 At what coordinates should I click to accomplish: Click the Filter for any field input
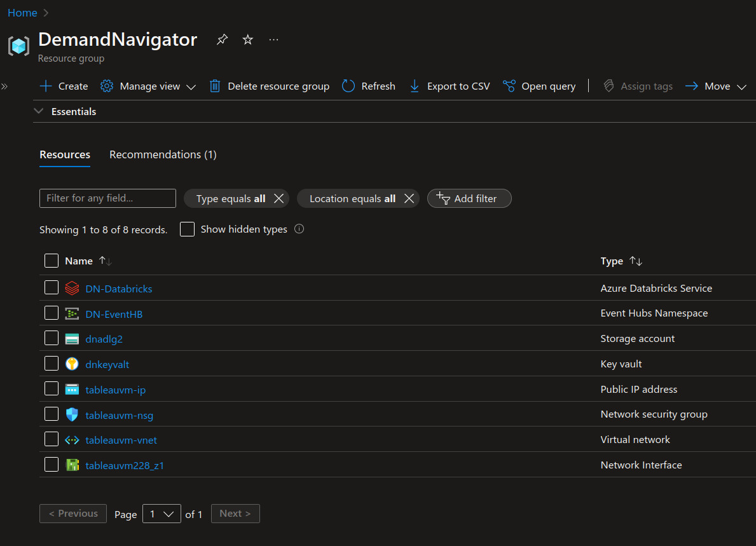pyautogui.click(x=107, y=198)
